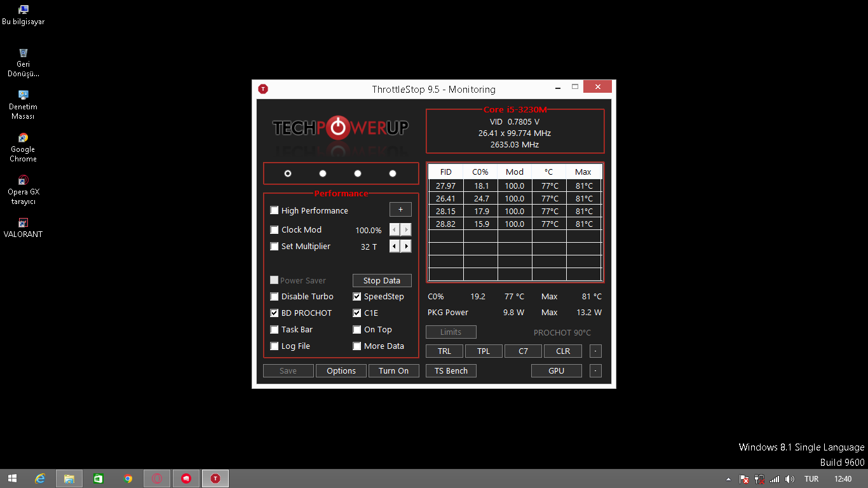Switch to Opera in the taskbar
This screenshot has width=868, height=488.
[x=157, y=478]
